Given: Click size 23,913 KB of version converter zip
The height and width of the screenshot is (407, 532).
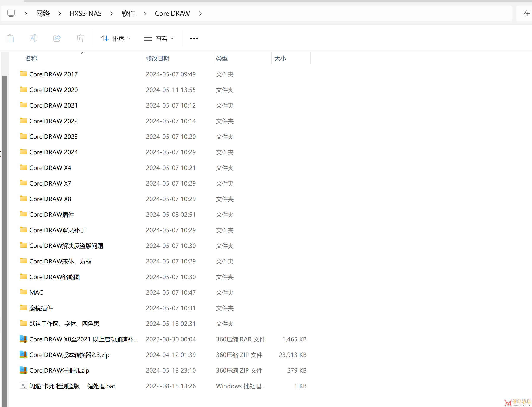Looking at the screenshot, I should tap(293, 355).
